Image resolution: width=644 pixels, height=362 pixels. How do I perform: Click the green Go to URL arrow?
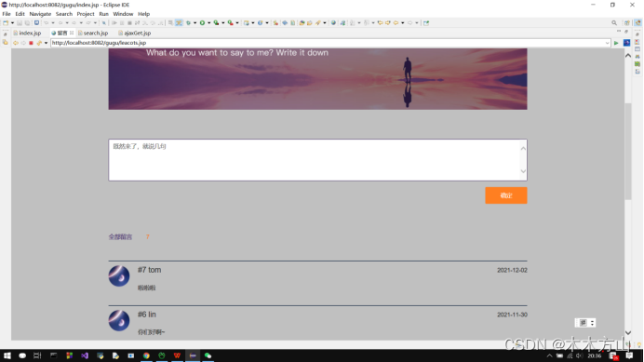(616, 43)
